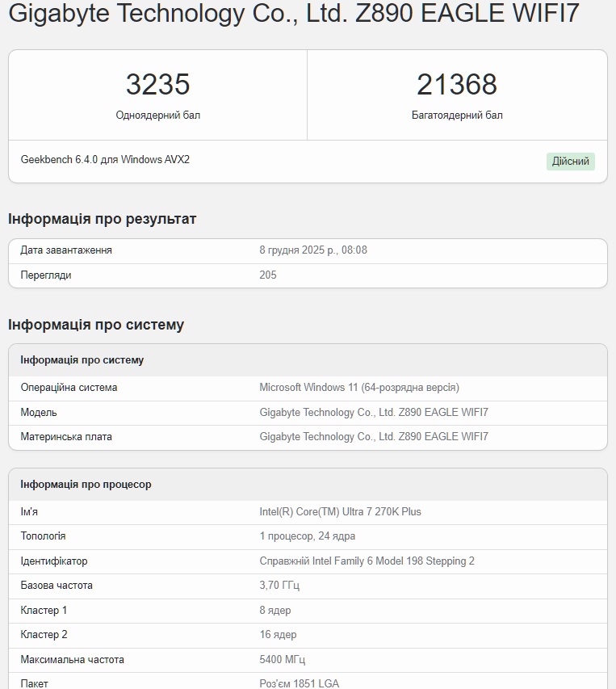
Task: Click the page title Z890 EAGLE WIFI7
Action: pos(293,14)
